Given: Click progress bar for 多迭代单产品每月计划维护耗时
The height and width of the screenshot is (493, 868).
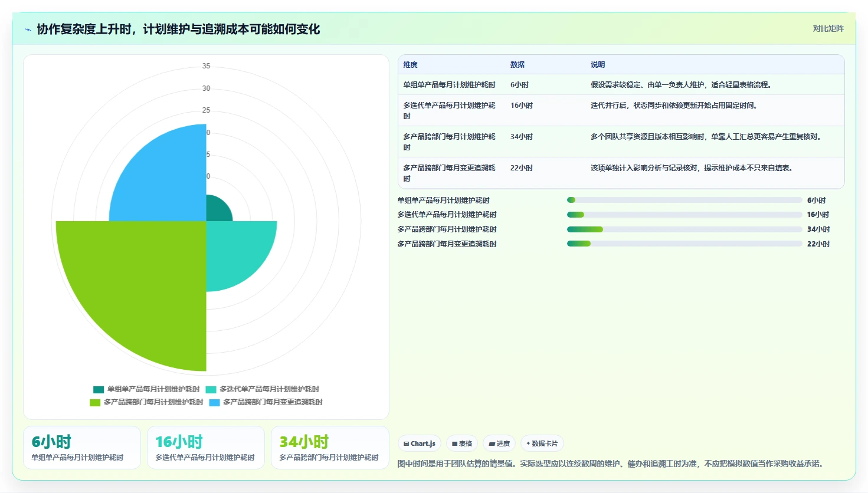Looking at the screenshot, I should click(684, 215).
